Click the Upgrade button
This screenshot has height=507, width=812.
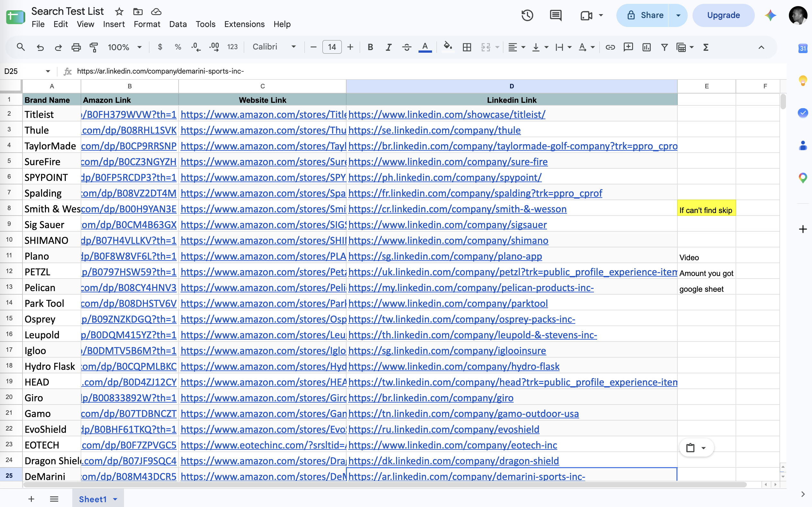point(723,15)
